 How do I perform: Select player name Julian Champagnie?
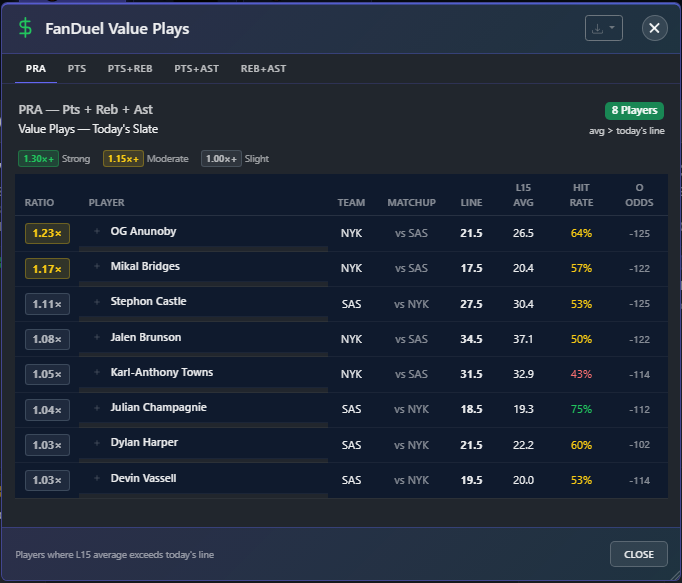[x=159, y=407]
